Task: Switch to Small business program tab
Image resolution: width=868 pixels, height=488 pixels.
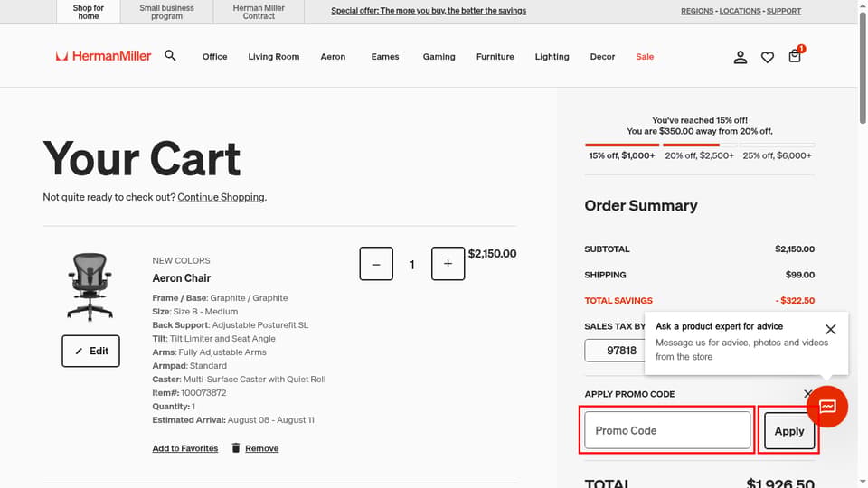Action: point(166,12)
